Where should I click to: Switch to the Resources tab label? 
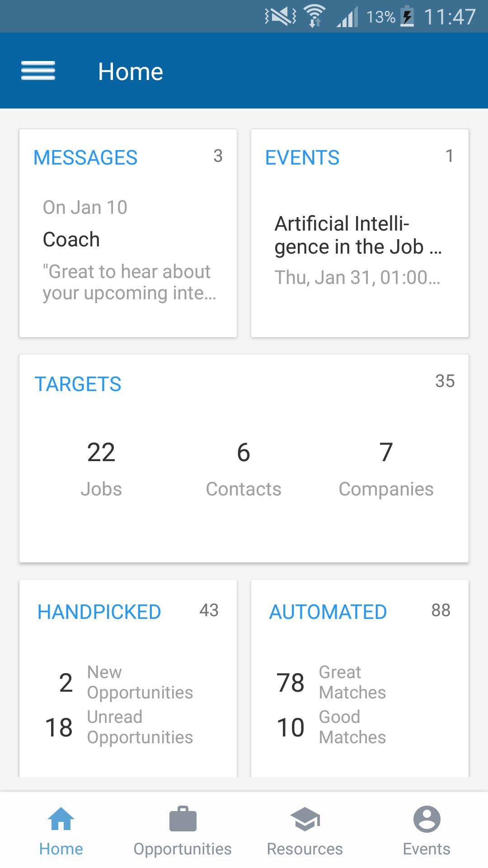(305, 849)
